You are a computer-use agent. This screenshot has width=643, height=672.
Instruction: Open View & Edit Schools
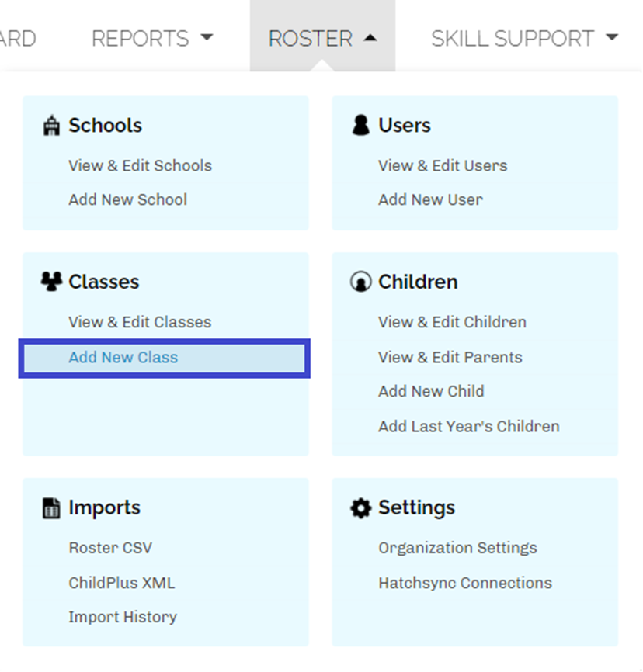[x=140, y=165]
